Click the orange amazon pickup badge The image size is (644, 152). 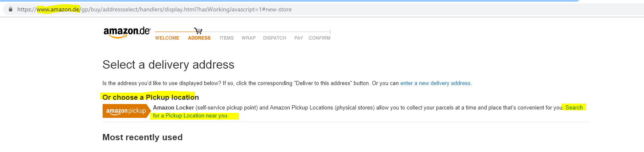tap(127, 111)
